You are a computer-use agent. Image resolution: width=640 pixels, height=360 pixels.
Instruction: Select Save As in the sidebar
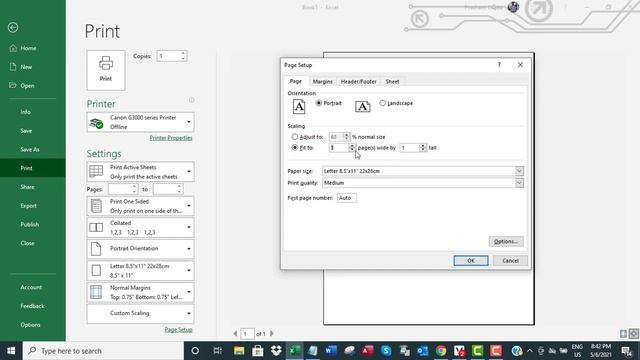click(30, 149)
